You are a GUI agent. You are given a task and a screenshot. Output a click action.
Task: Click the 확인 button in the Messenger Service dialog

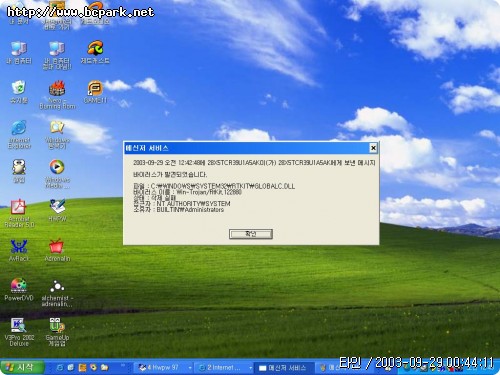coord(251,234)
